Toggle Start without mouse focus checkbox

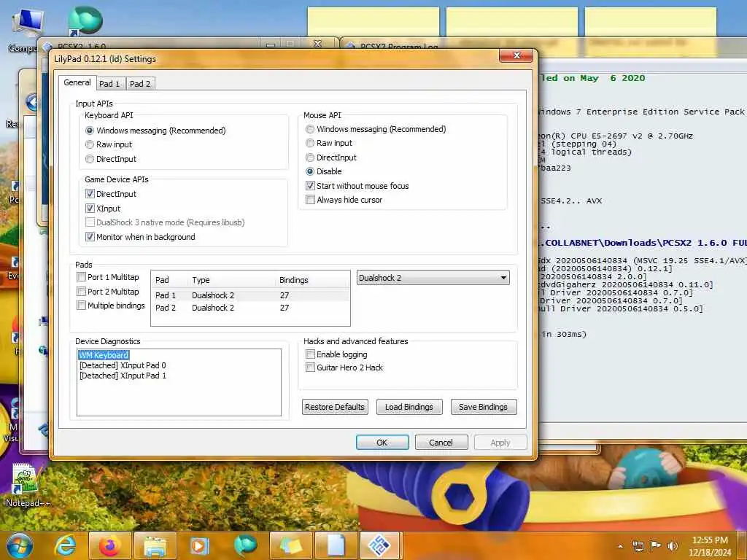pyautogui.click(x=357, y=186)
